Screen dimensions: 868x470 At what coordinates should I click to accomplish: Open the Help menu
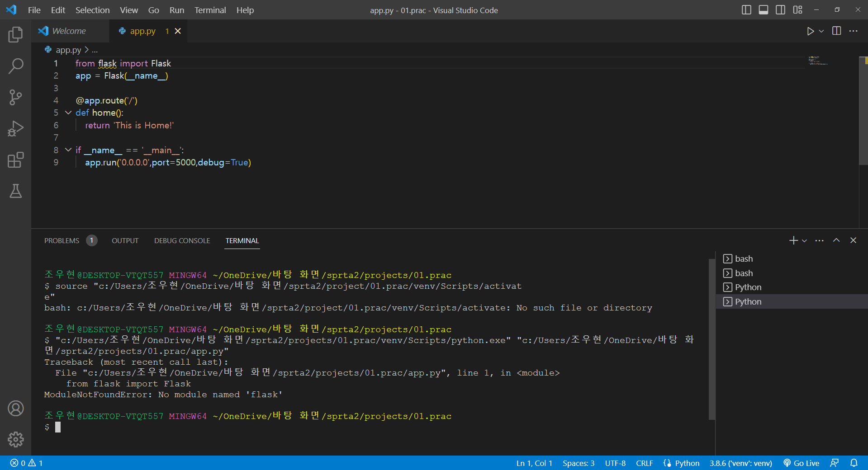(245, 10)
